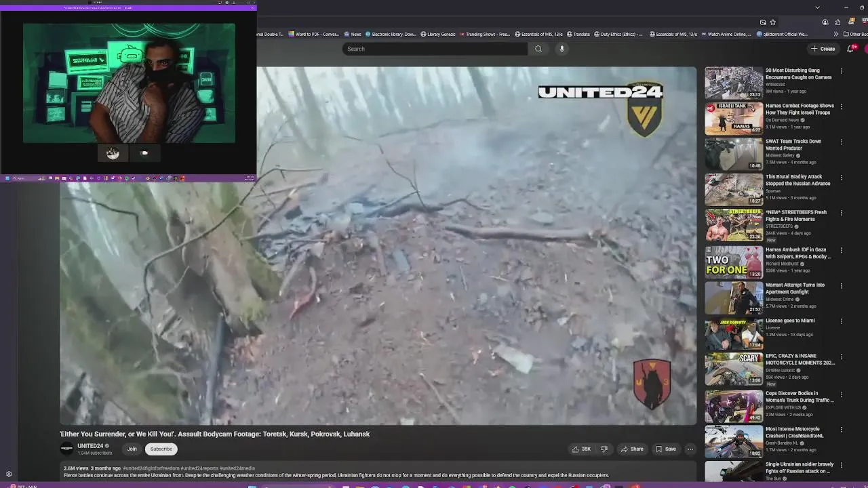The height and width of the screenshot is (488, 868).
Task: Open the Duty Ethics bookmark
Action: 618,34
